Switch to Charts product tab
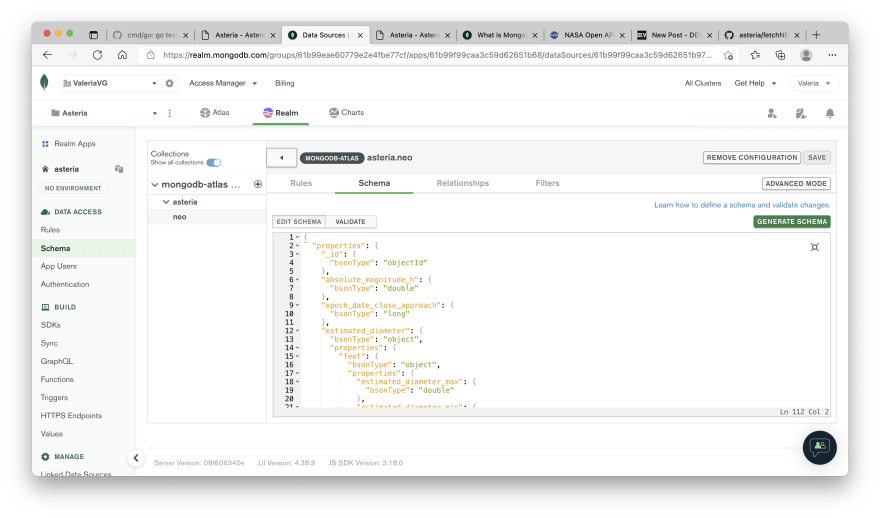 [x=346, y=113]
